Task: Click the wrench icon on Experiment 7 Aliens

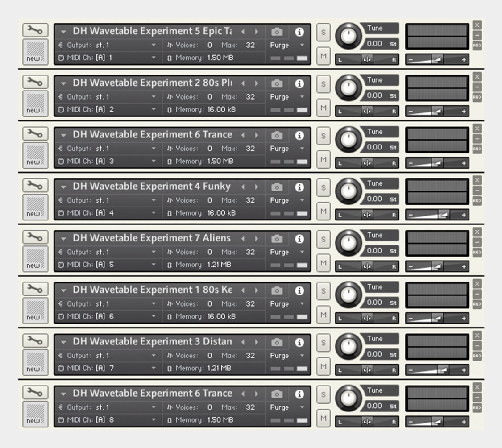Action: (x=35, y=236)
